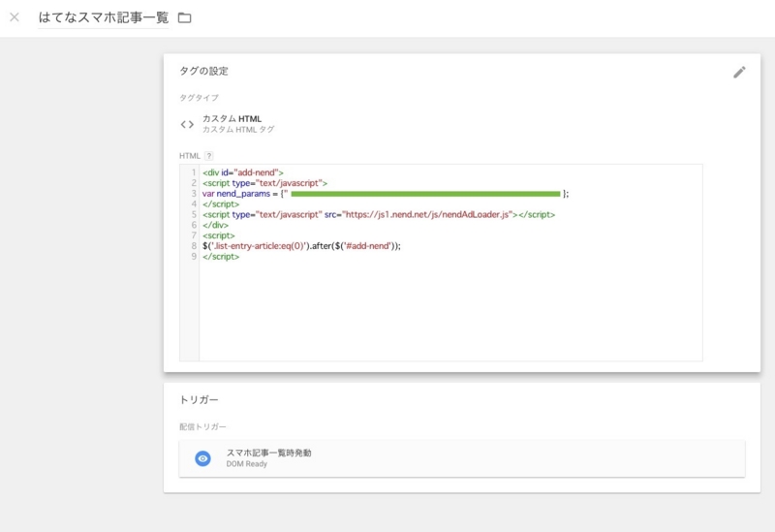This screenshot has width=775, height=532.
Task: Click the blue eye icon of the trigger
Action: coord(202,458)
